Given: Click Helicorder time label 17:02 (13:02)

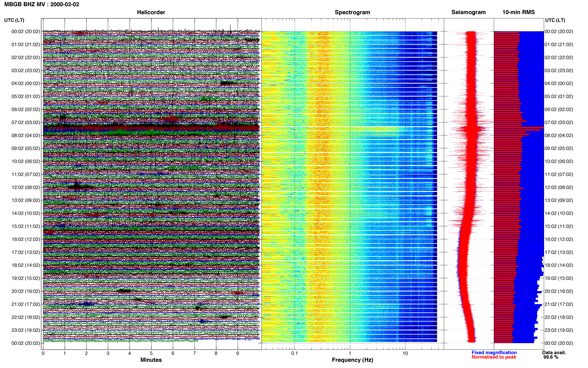Looking at the screenshot, I should pos(26,252).
